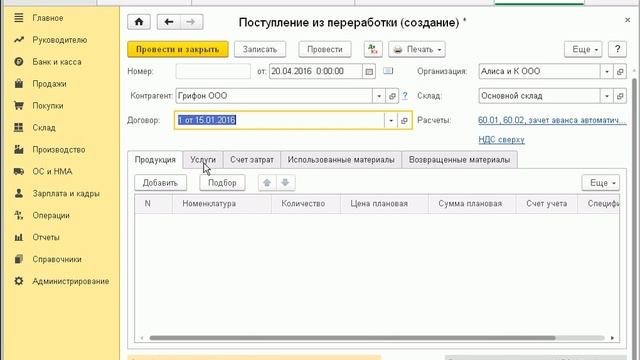
Task: Open the table Еще dropdown menu
Action: click(601, 183)
